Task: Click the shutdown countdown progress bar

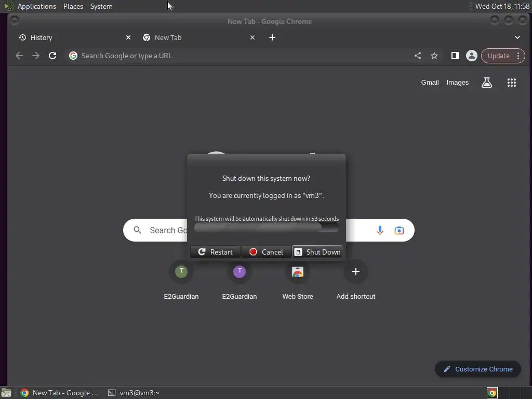Action: pos(267,228)
